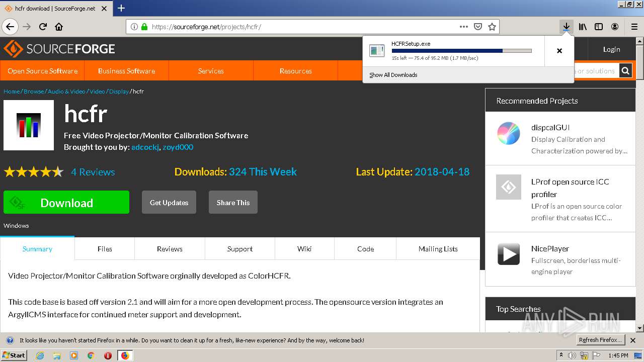This screenshot has height=362, width=644.
Task: Open author zoyd000 profile link
Action: tap(178, 147)
